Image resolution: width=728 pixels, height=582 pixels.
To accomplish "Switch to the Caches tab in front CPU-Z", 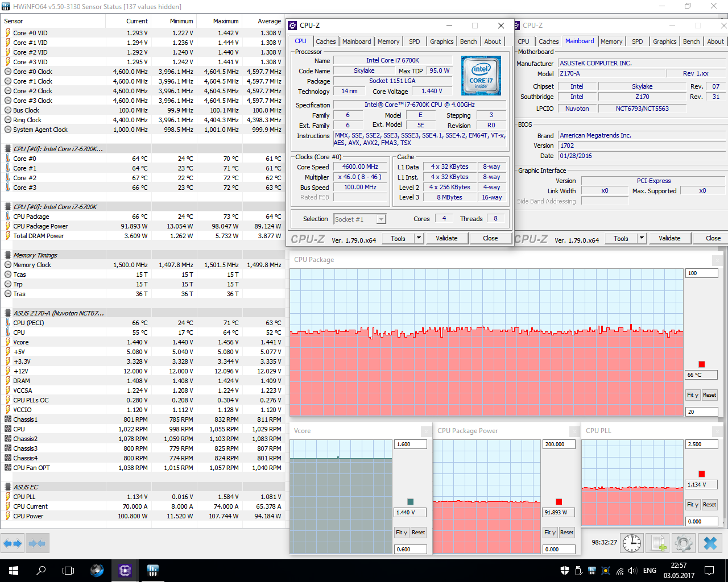I will tap(326, 41).
